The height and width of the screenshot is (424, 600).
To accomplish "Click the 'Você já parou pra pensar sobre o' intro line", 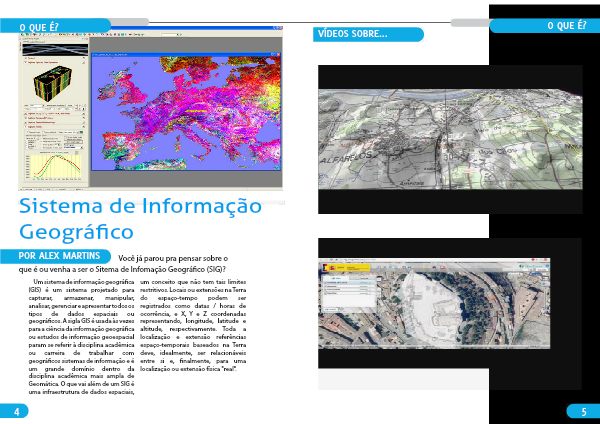I will pyautogui.click(x=173, y=259).
